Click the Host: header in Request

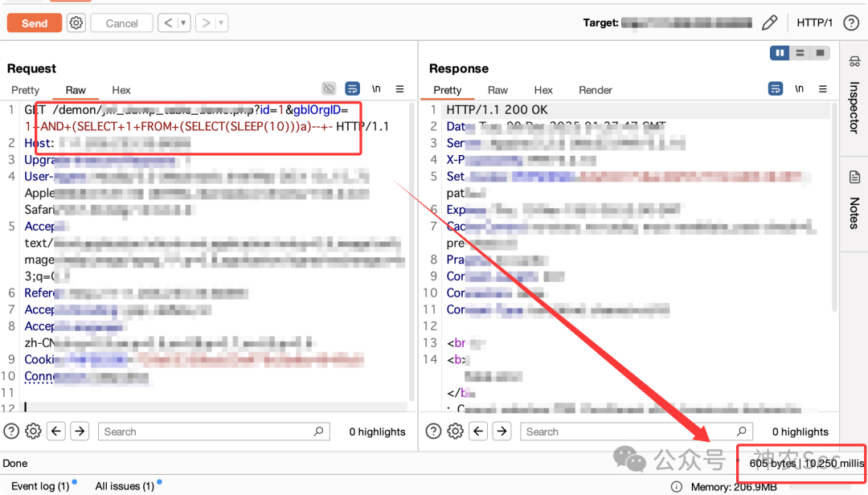point(39,143)
